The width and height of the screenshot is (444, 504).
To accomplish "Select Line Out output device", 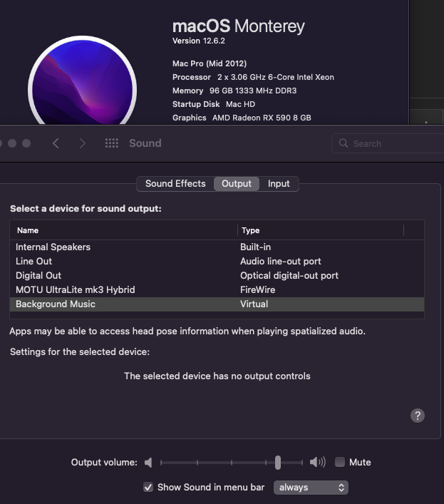I will pos(217,261).
